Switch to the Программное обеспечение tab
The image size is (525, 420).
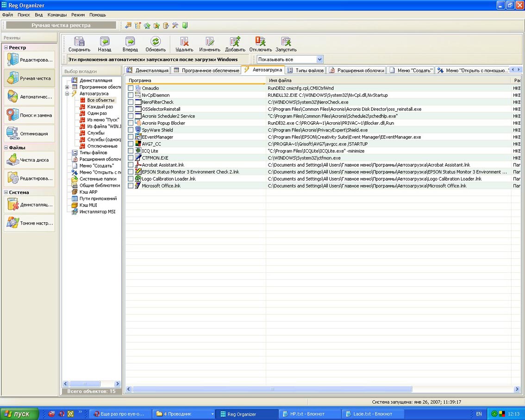click(206, 70)
